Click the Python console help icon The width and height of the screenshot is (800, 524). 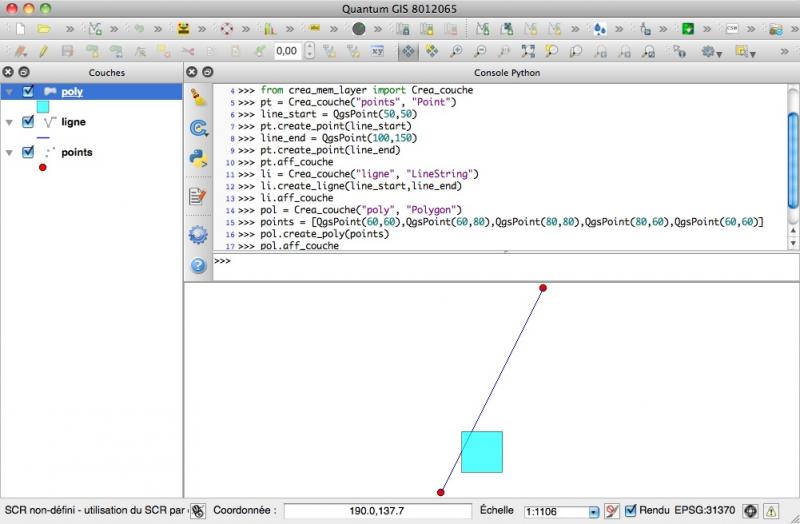tap(198, 266)
